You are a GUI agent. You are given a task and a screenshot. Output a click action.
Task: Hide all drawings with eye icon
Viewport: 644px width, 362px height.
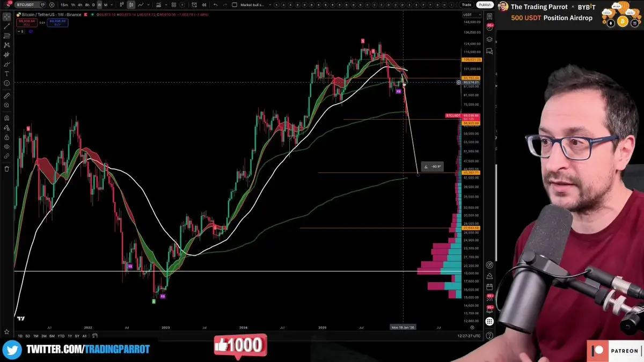pos(7,146)
